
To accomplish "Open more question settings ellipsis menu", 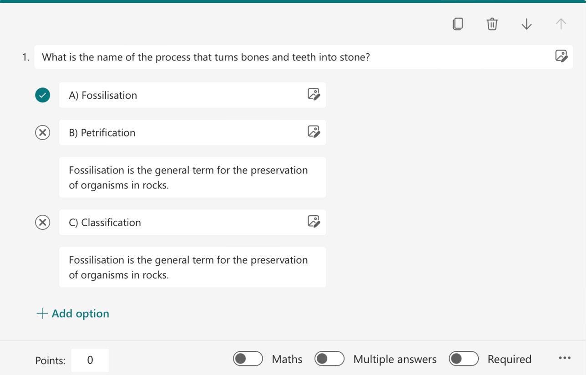I will pyautogui.click(x=565, y=358).
